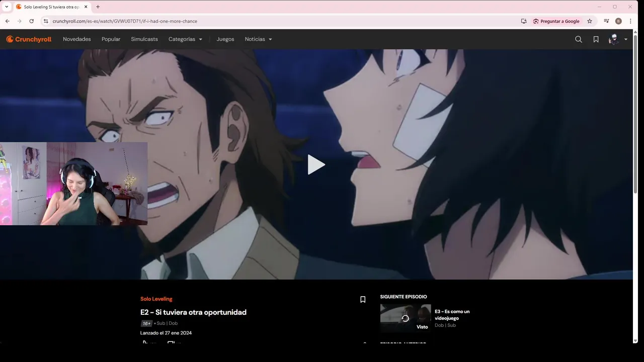This screenshot has height=362, width=644.
Task: Open the Crunchyroll home logo
Action: tap(29, 39)
